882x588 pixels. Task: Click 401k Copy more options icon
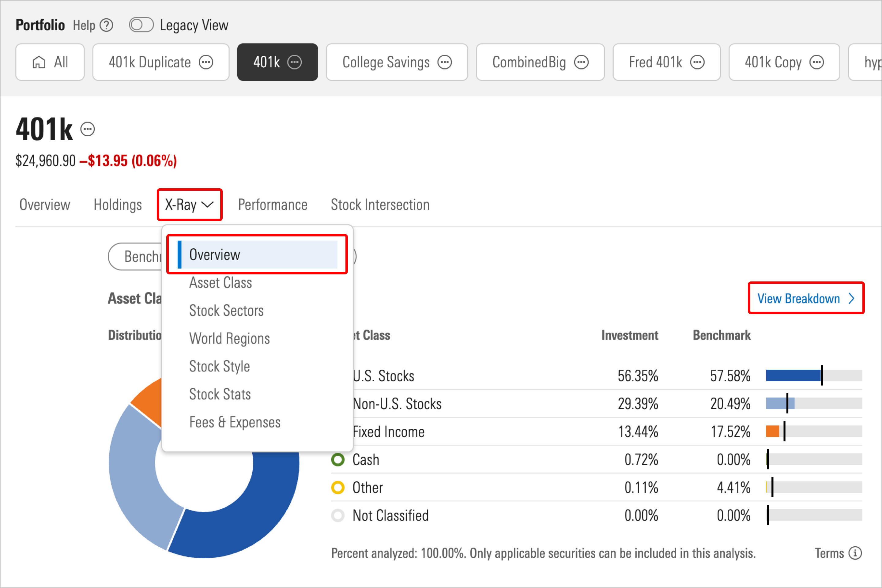click(x=816, y=62)
